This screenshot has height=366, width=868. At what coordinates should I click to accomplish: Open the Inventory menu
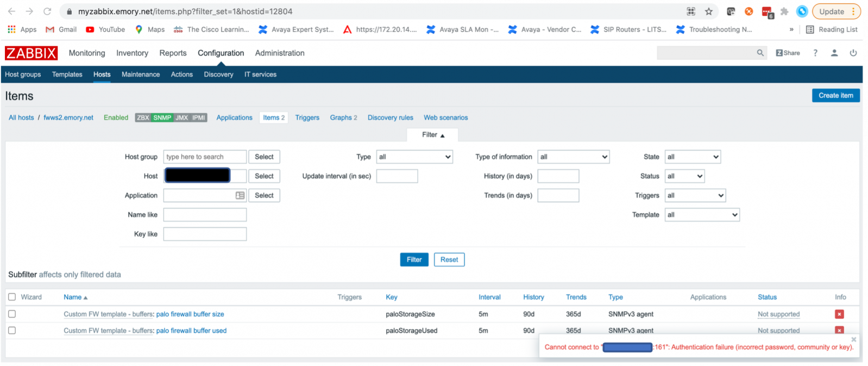[132, 53]
